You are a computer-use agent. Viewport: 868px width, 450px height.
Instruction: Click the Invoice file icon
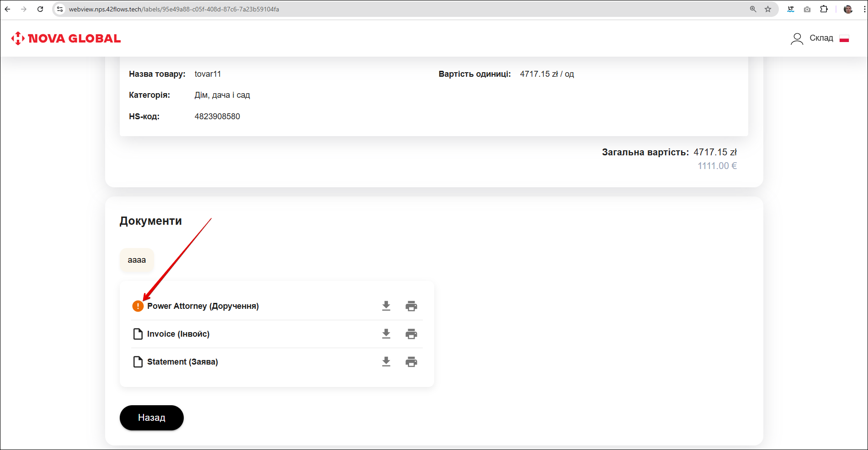point(138,334)
